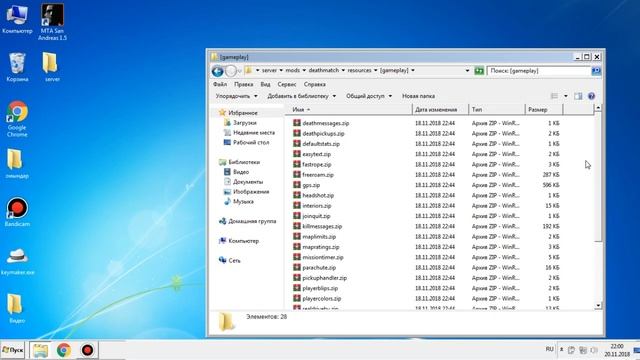Click the Пуск start button
The height and width of the screenshot is (360, 640).
pos(13,350)
